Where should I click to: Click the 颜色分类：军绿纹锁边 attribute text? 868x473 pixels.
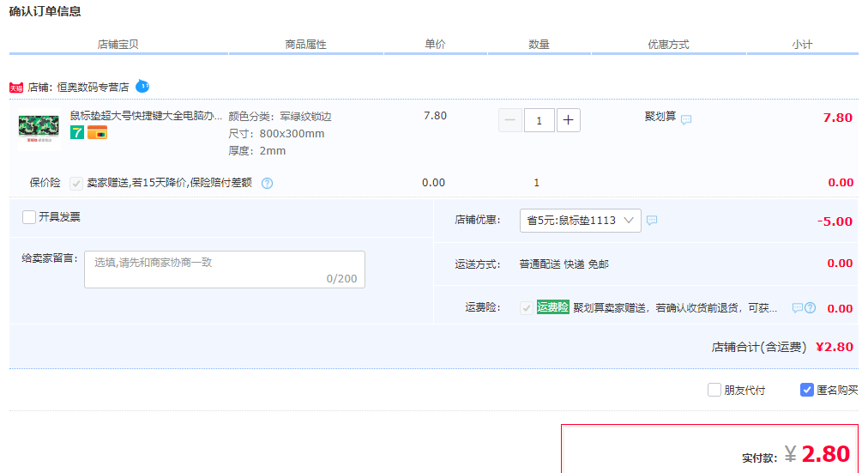tap(280, 116)
